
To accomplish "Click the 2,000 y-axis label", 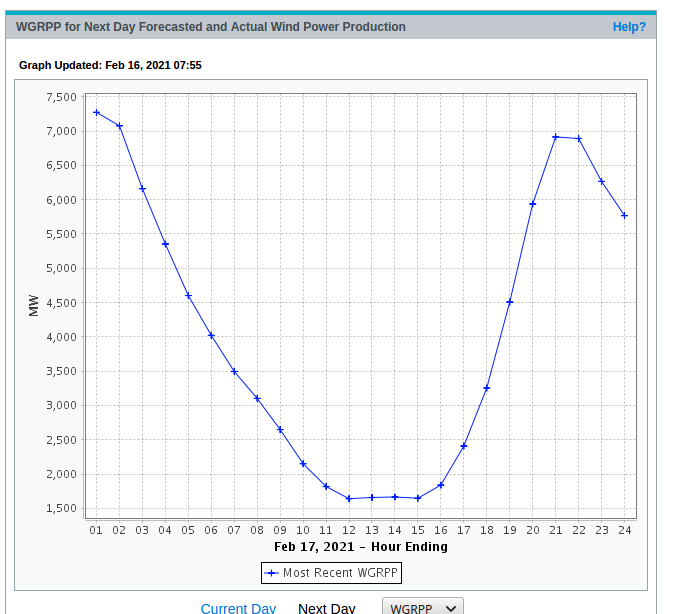I will (61, 474).
